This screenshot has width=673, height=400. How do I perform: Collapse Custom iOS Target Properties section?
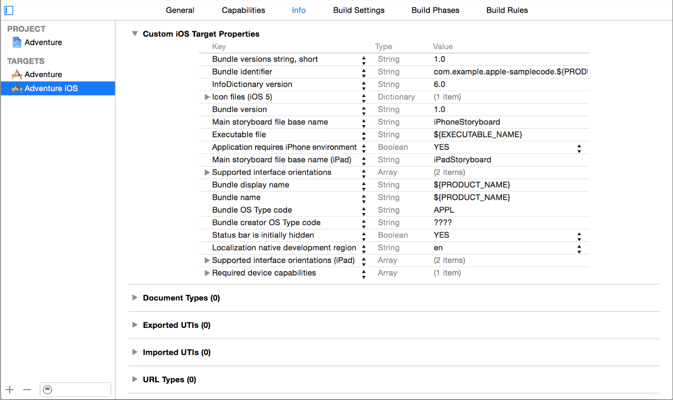pos(135,33)
